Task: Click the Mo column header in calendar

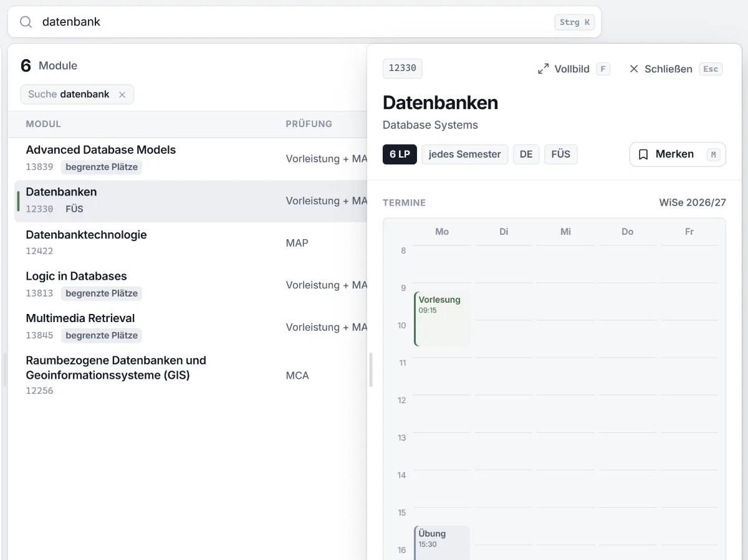Action: tap(442, 232)
